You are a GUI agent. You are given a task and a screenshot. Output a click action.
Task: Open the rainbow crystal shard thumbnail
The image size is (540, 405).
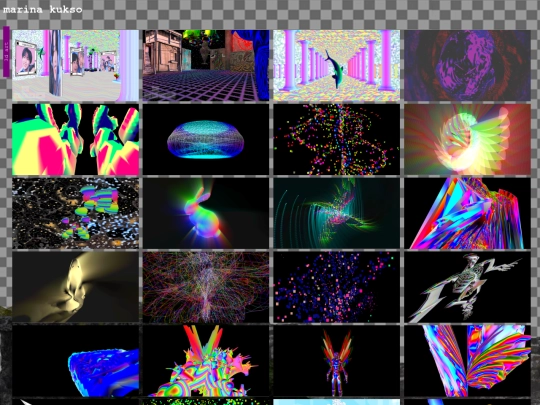point(467,213)
